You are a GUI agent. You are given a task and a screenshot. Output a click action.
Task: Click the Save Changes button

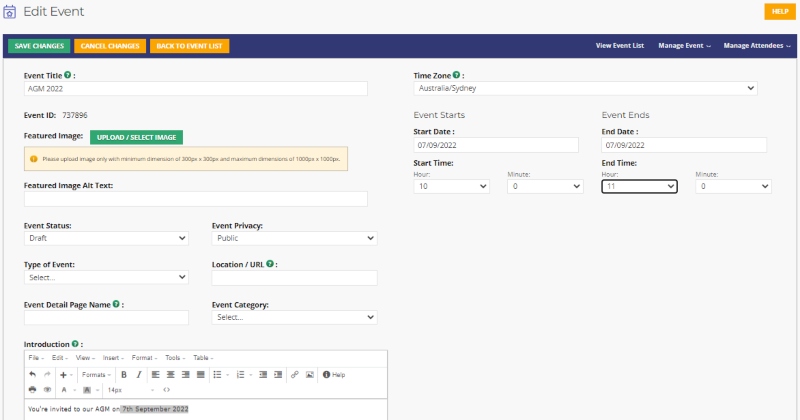click(x=39, y=46)
